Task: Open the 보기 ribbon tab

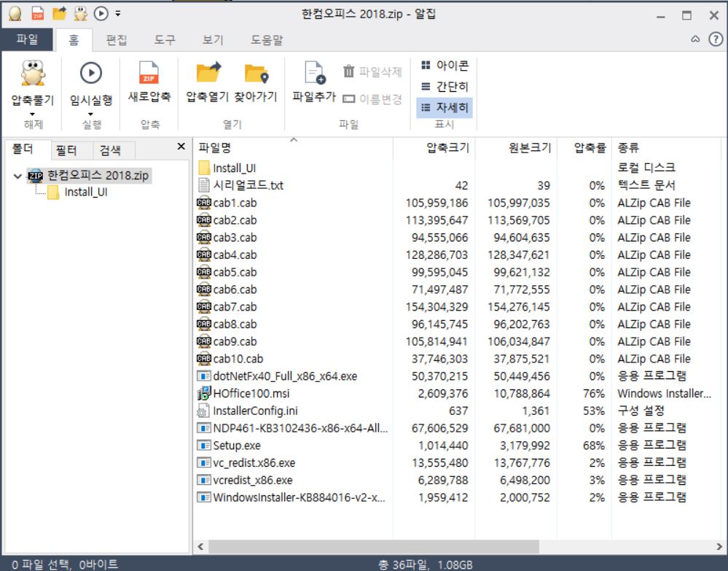Action: [213, 40]
